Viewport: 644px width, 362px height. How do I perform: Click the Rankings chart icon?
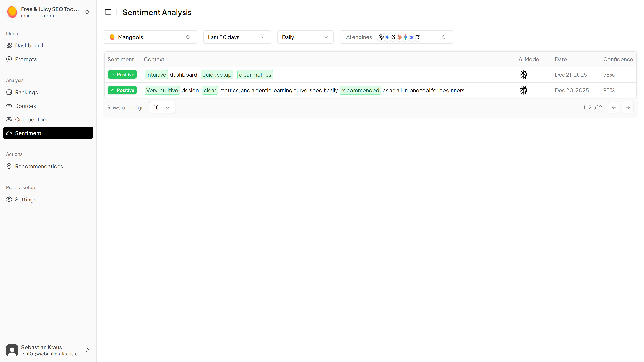[9, 92]
